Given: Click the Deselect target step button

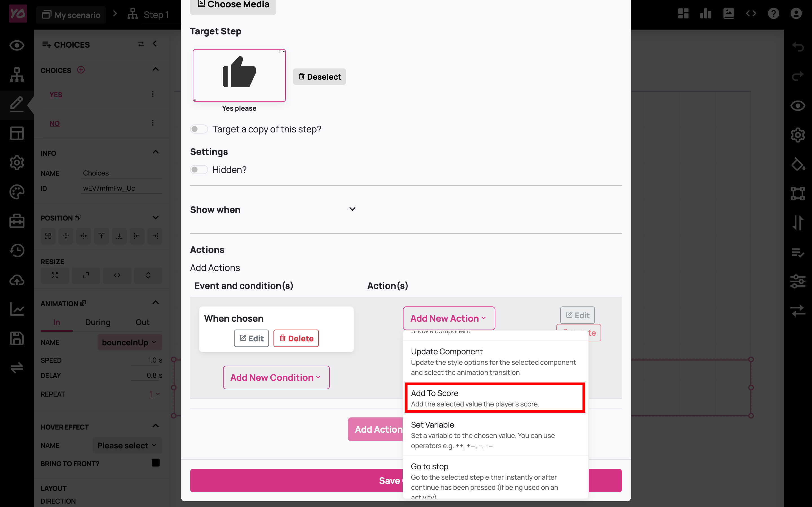Looking at the screenshot, I should point(319,77).
